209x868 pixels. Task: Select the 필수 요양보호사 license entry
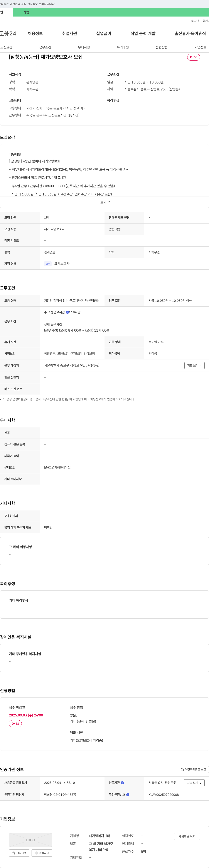[57, 264]
